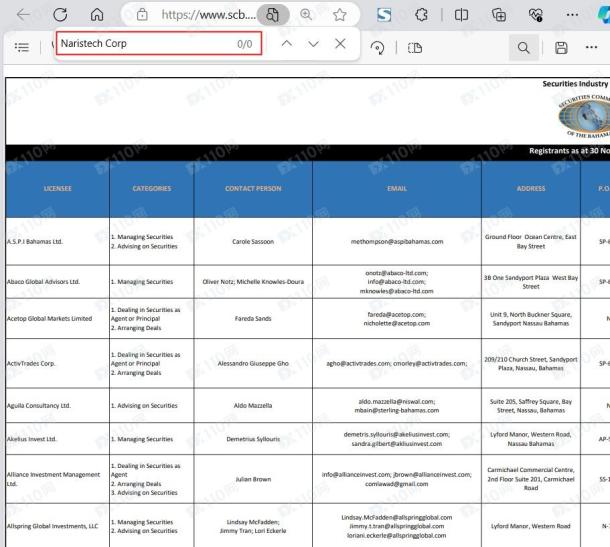Click address Ground Floor Ocean Centre
The image size is (610, 547).
[531, 241]
